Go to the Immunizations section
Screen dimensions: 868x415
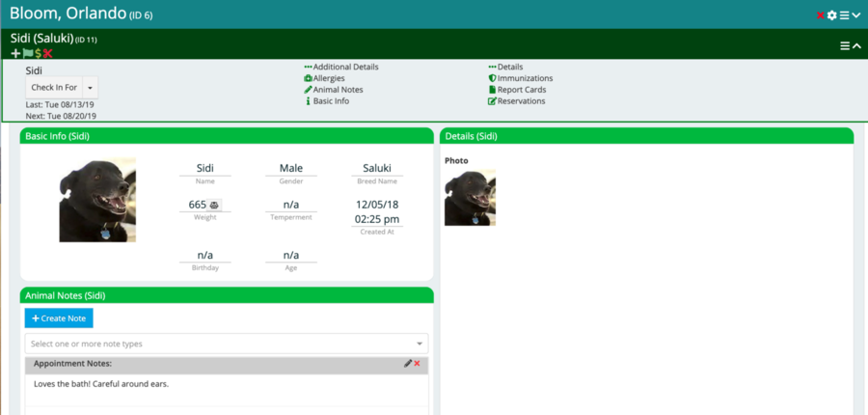coord(525,78)
